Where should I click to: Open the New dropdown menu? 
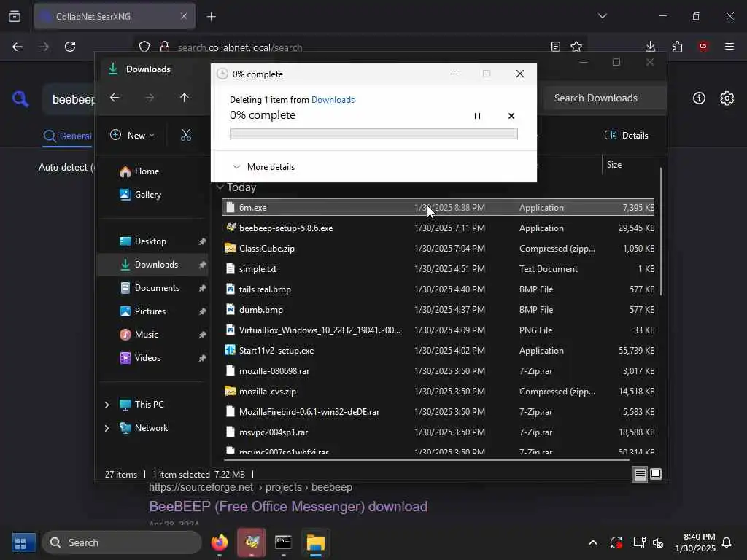click(x=132, y=135)
